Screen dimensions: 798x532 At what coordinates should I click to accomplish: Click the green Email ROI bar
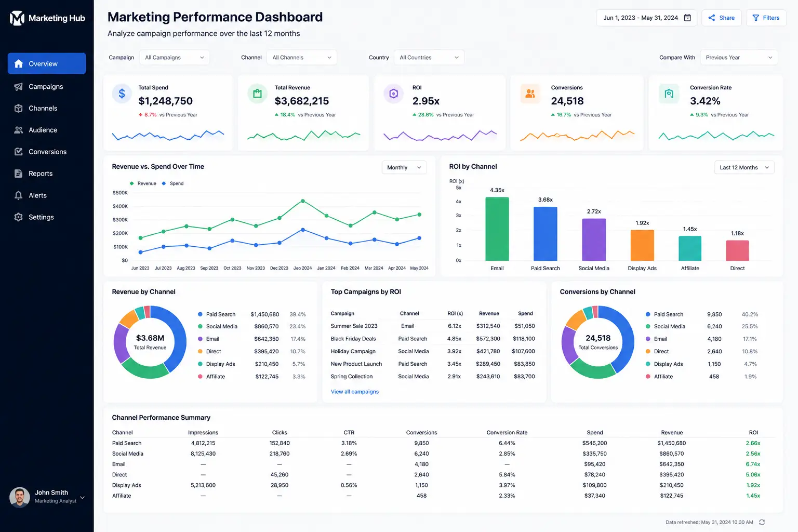click(497, 229)
